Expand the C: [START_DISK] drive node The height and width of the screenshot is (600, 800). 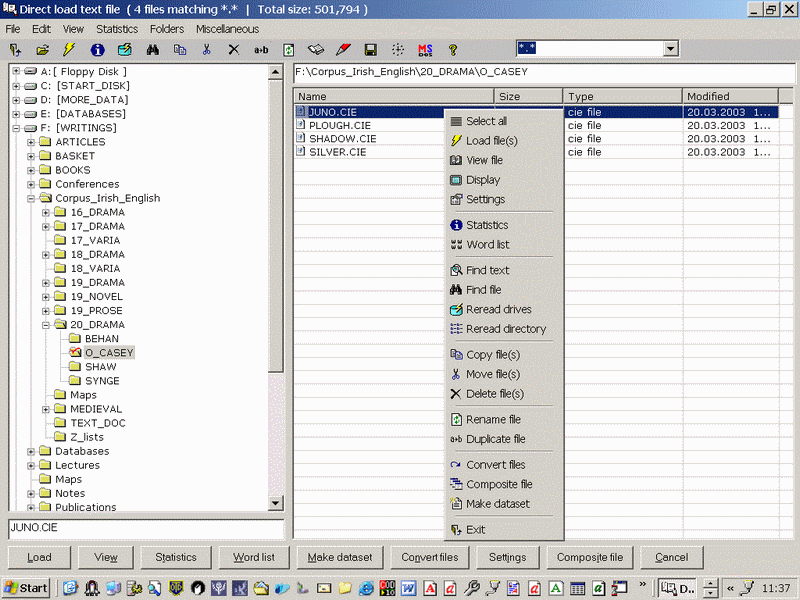(x=16, y=86)
